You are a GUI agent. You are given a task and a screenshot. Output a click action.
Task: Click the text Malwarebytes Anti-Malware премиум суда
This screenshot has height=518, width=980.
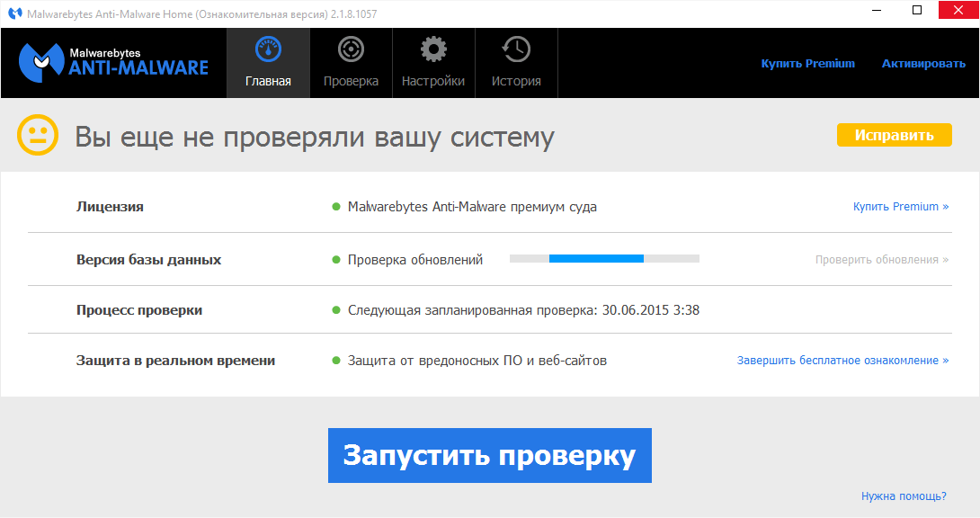pyautogui.click(x=472, y=207)
